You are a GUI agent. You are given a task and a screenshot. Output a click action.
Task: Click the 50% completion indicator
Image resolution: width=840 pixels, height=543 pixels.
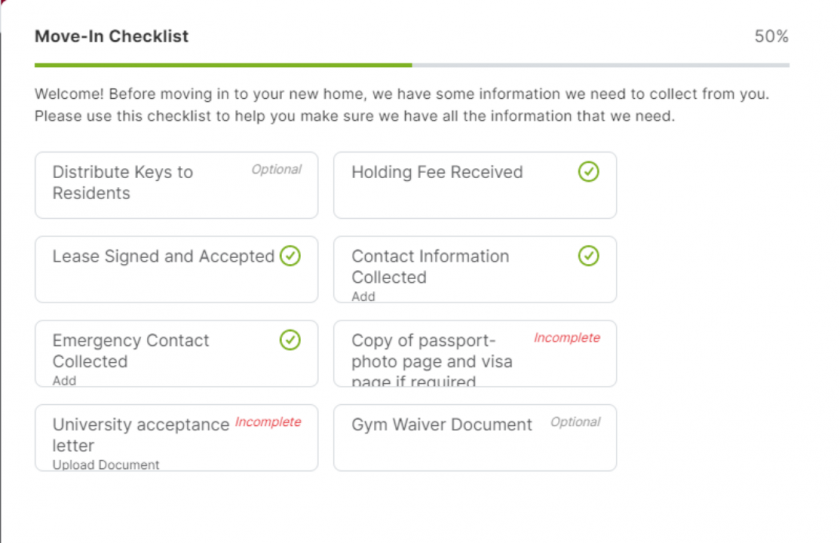click(771, 37)
